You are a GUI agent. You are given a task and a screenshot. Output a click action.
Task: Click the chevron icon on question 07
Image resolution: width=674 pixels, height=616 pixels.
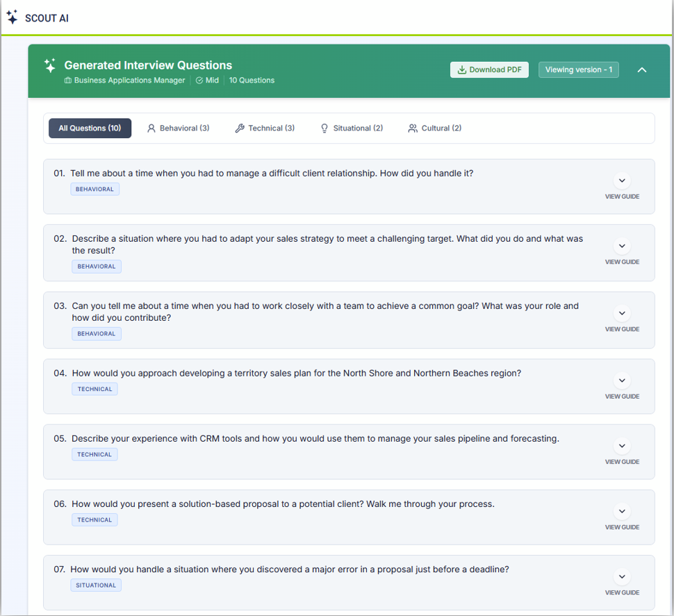click(622, 577)
